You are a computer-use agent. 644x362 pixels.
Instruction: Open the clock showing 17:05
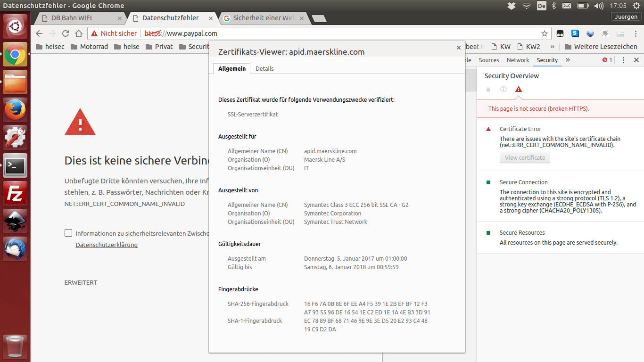618,6
